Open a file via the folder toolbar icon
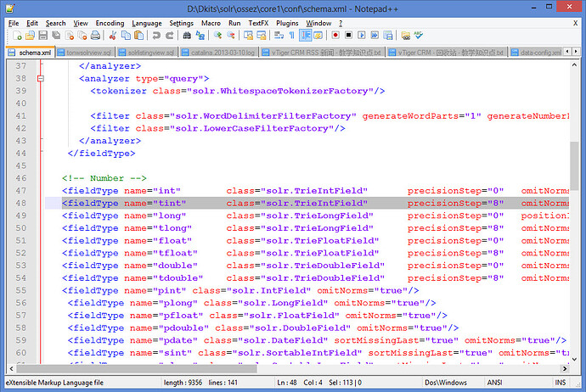This screenshot has width=586, height=392. coord(30,36)
